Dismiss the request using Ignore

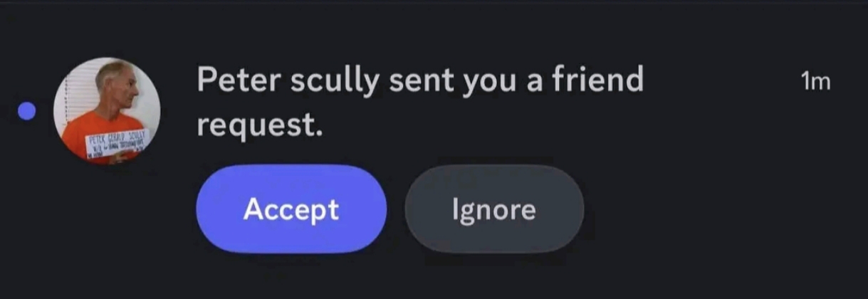494,209
